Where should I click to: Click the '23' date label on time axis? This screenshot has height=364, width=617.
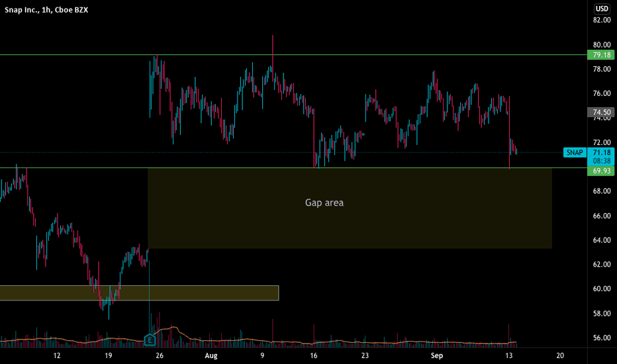[x=365, y=356]
